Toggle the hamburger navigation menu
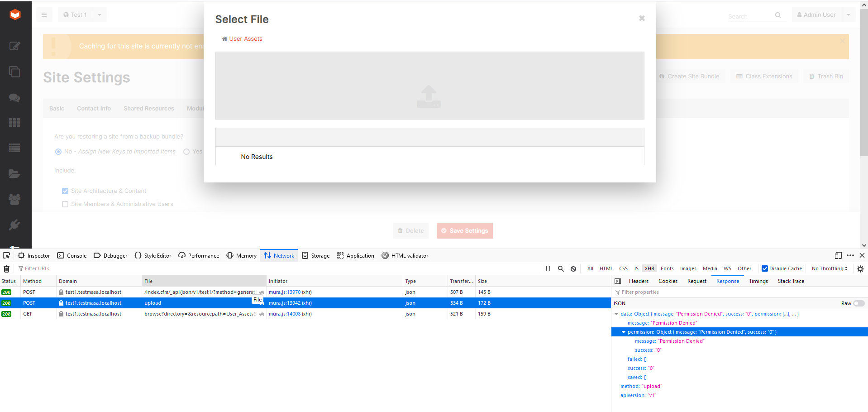 click(x=44, y=15)
